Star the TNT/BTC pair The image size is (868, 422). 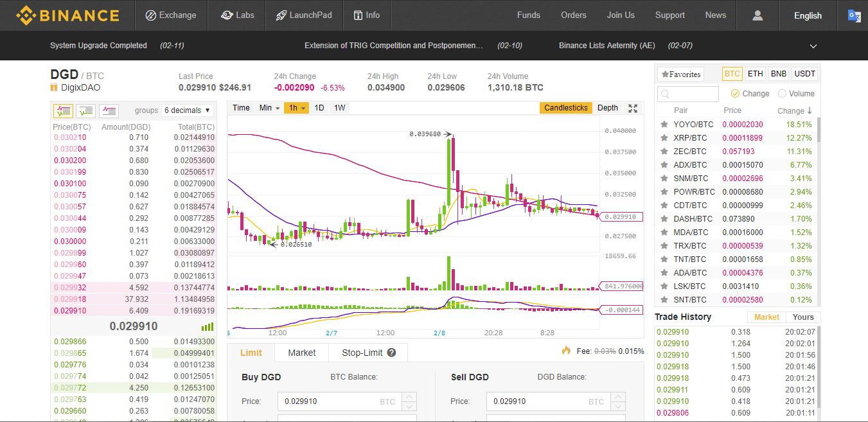tap(664, 259)
